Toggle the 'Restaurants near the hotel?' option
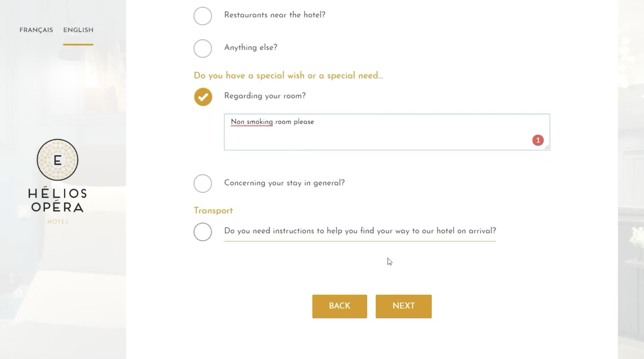Viewport: 644px width, 359px height. (x=203, y=16)
